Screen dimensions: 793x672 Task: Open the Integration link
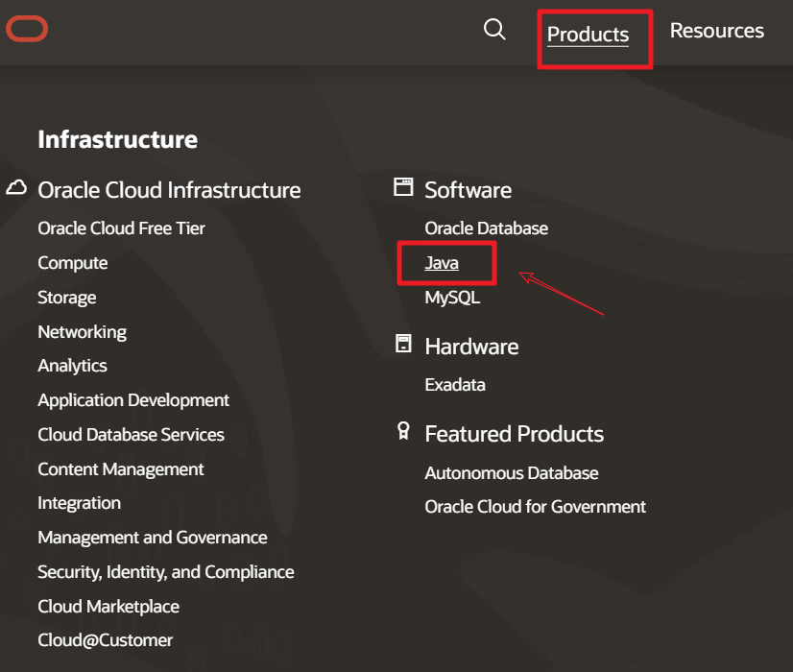click(80, 503)
